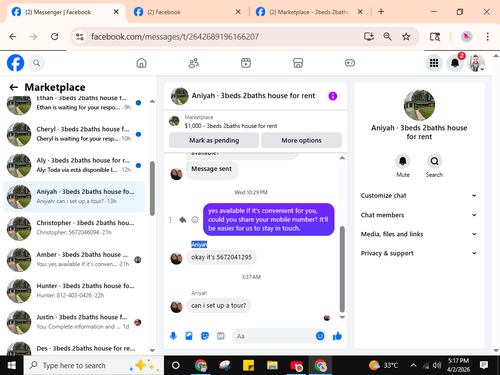Send a thumbs-up like
This screenshot has width=500, height=375.
click(337, 336)
